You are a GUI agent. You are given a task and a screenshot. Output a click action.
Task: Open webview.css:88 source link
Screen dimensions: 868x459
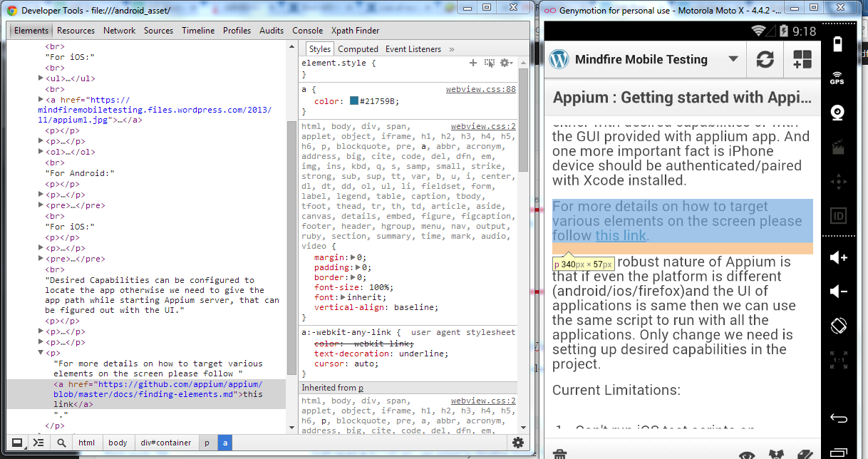click(481, 90)
